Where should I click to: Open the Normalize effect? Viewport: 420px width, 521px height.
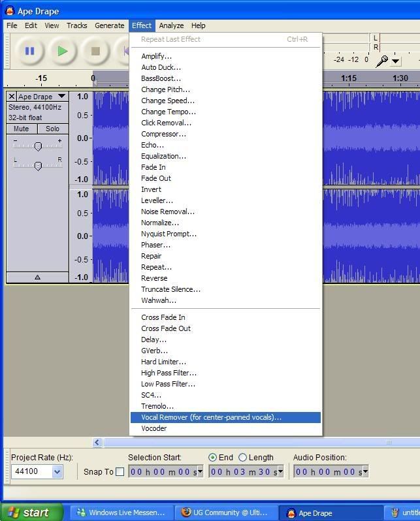[225, 223]
